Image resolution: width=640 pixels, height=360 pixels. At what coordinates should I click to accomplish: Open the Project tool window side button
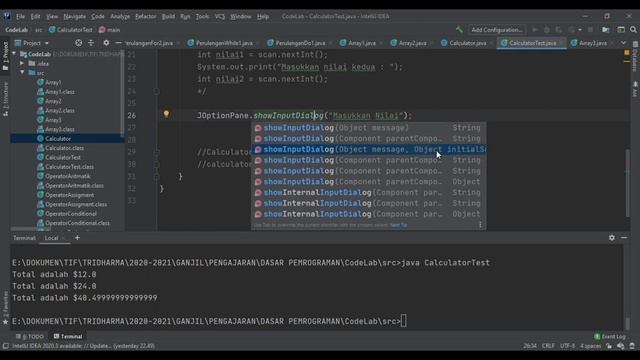click(5, 56)
